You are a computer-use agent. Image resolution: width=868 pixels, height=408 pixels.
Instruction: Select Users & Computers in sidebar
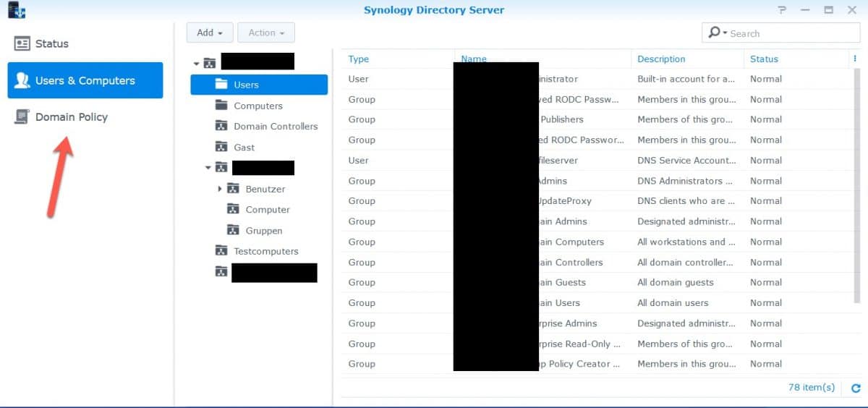pyautogui.click(x=85, y=80)
